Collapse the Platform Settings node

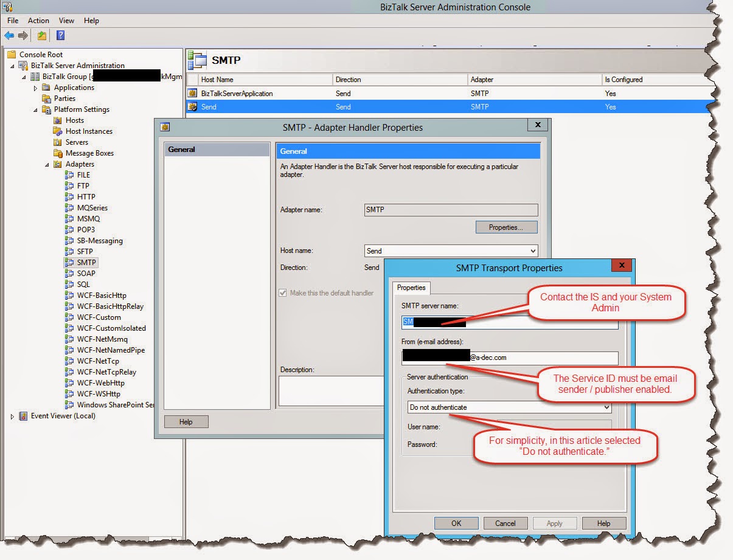click(35, 109)
